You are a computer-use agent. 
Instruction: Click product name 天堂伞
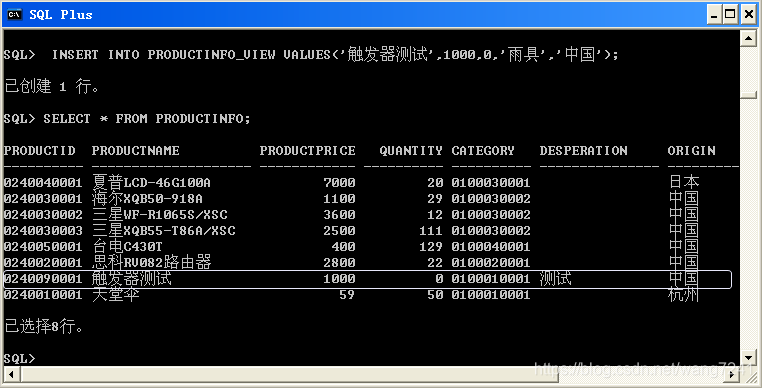pos(116,295)
